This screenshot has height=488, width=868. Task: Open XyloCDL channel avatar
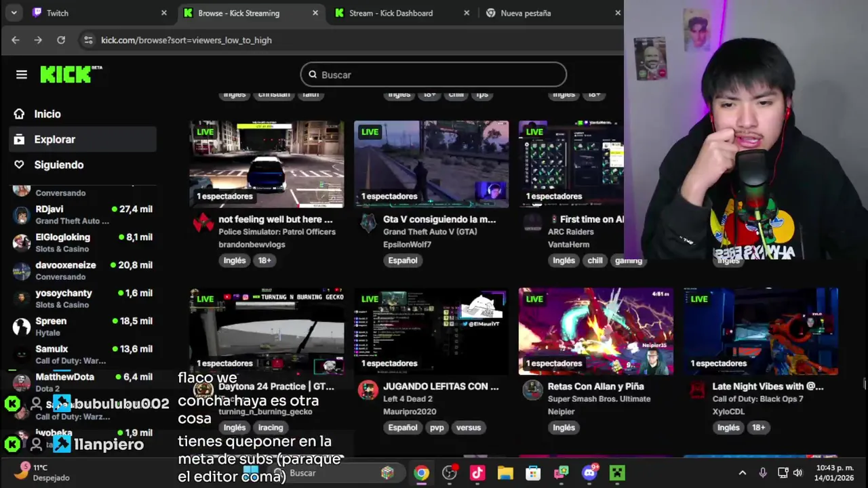click(x=697, y=390)
